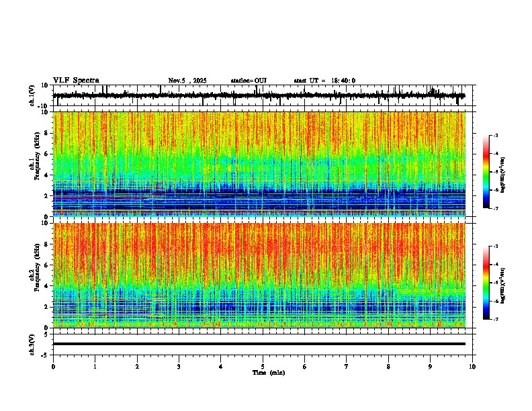Click time axis tick label "6"
Viewport: 532px width, 411px height.
pyautogui.click(x=305, y=367)
